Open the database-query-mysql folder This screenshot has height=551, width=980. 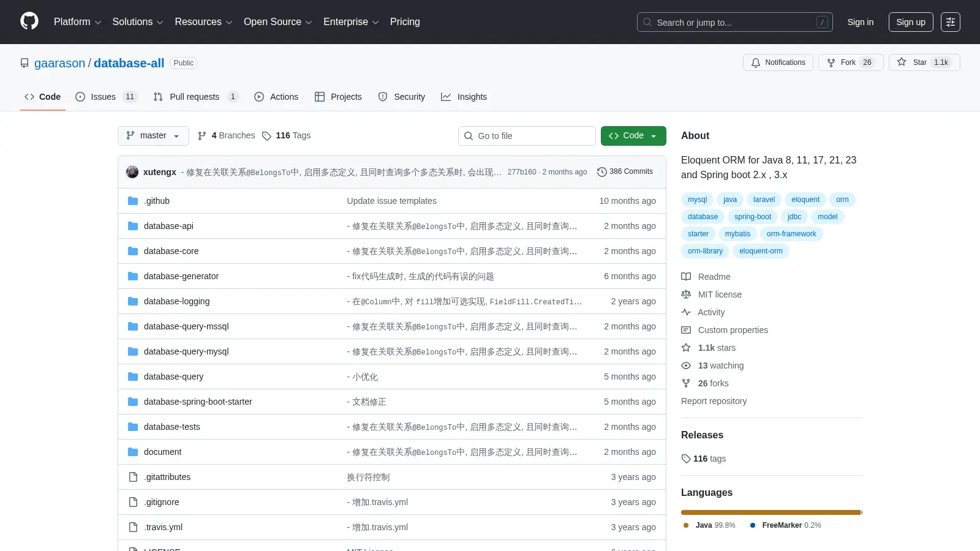[x=186, y=351]
